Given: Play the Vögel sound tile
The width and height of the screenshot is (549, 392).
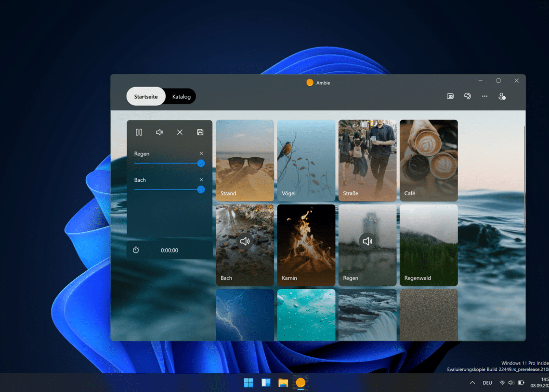Looking at the screenshot, I should pos(306,161).
